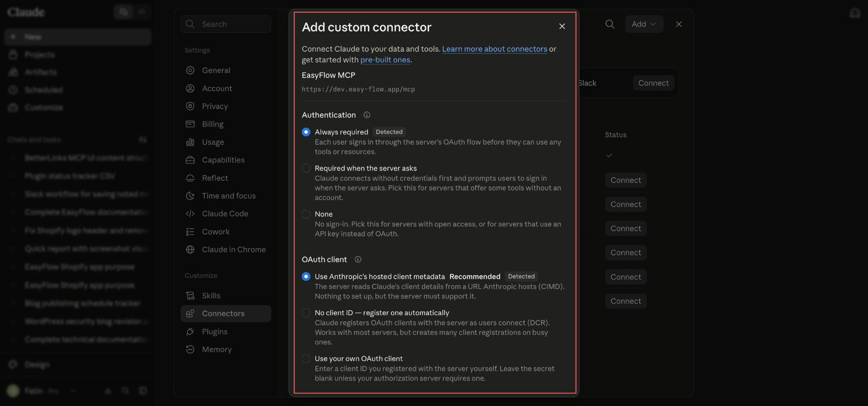The image size is (868, 406).
Task: Click the Customize toolbox icon in sidebar
Action: pos(13,107)
